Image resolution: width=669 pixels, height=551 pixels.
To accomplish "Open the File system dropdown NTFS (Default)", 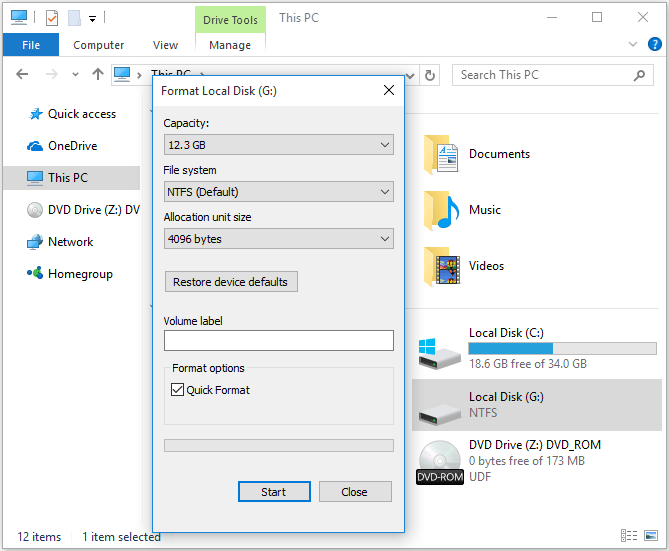I will 279,192.
